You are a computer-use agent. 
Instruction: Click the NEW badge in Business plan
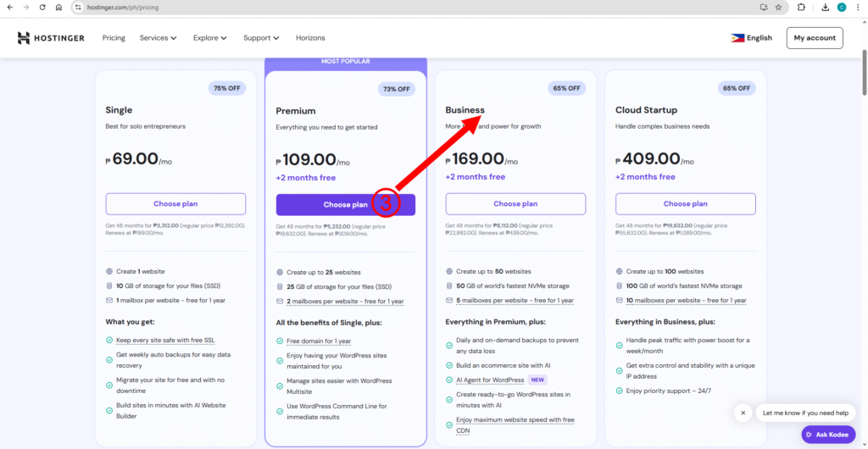tap(537, 380)
